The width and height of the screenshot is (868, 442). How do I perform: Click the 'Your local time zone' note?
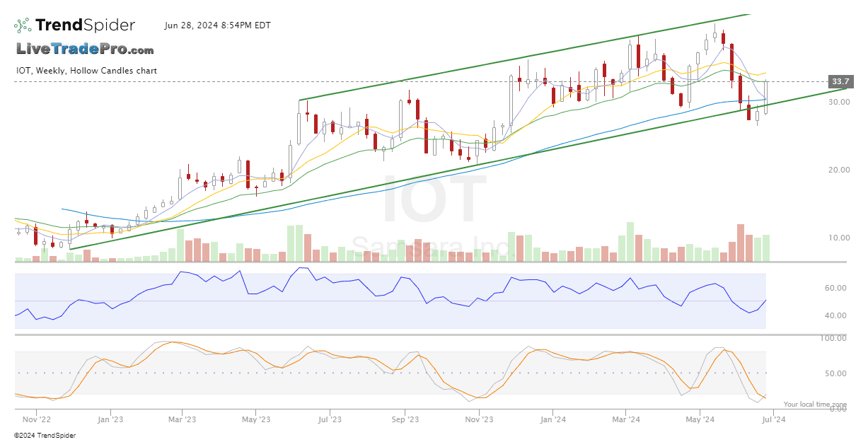[x=814, y=404]
